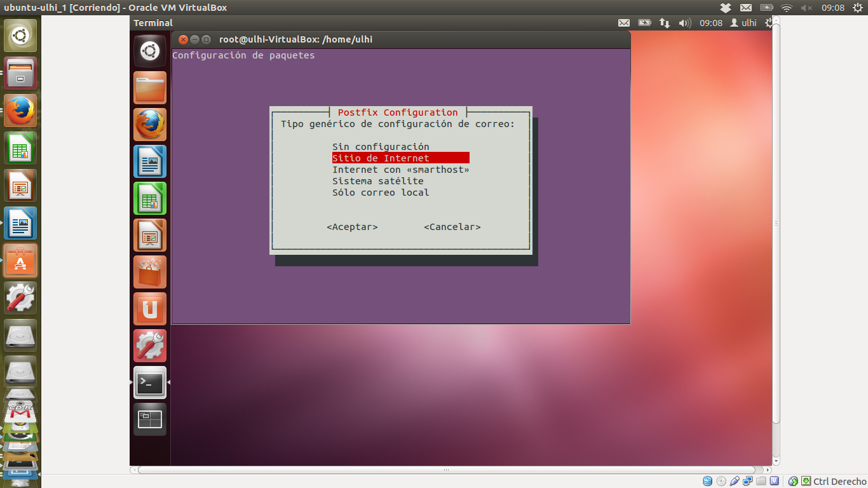Viewport: 868px width, 488px height.
Task: Click the VirtualBox horizontal scrollbar
Action: click(445, 470)
